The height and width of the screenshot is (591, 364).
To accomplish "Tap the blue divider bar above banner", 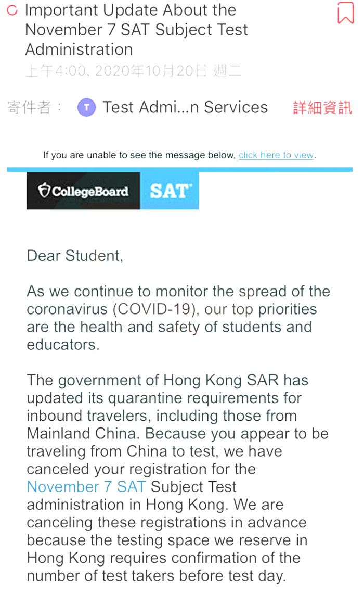I will [x=179, y=169].
